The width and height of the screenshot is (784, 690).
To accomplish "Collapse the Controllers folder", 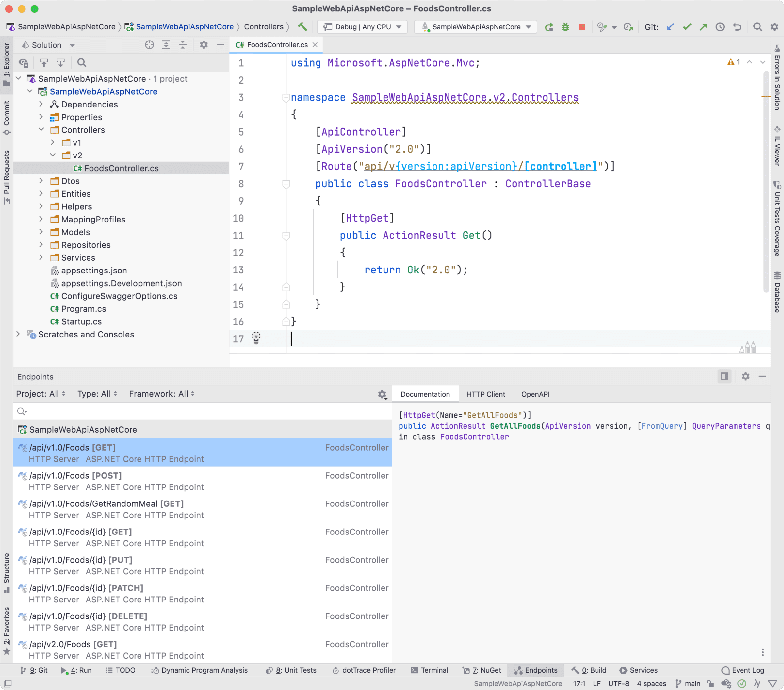I will pos(41,130).
